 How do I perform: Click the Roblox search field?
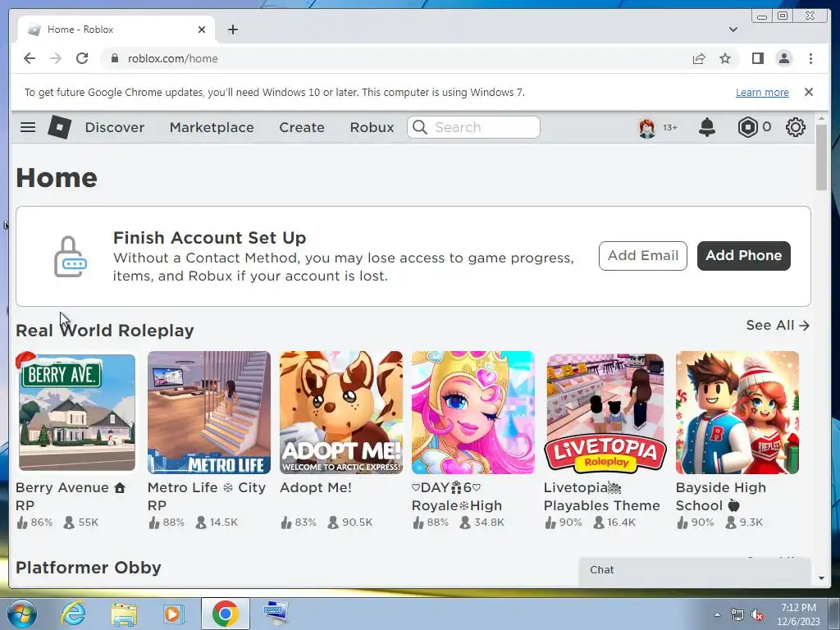pyautogui.click(x=473, y=127)
